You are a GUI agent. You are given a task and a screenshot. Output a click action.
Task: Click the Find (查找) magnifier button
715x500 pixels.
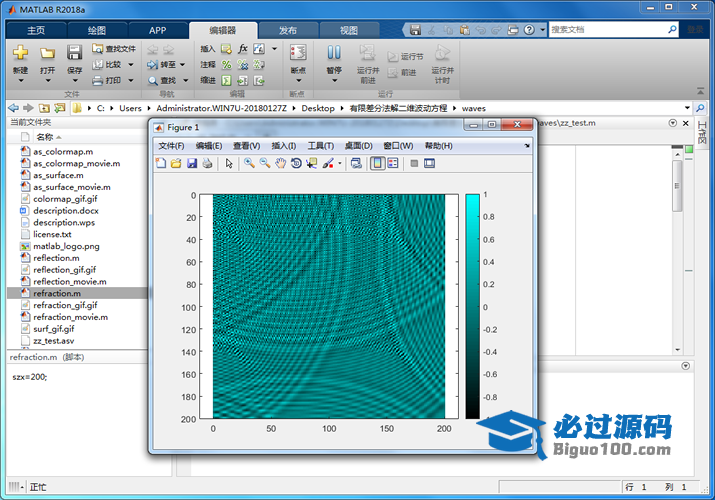162,81
